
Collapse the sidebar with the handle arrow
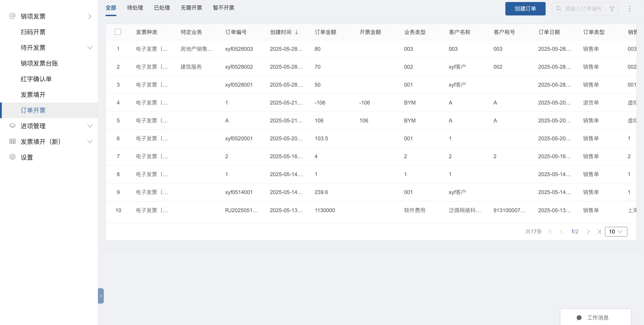[101, 296]
